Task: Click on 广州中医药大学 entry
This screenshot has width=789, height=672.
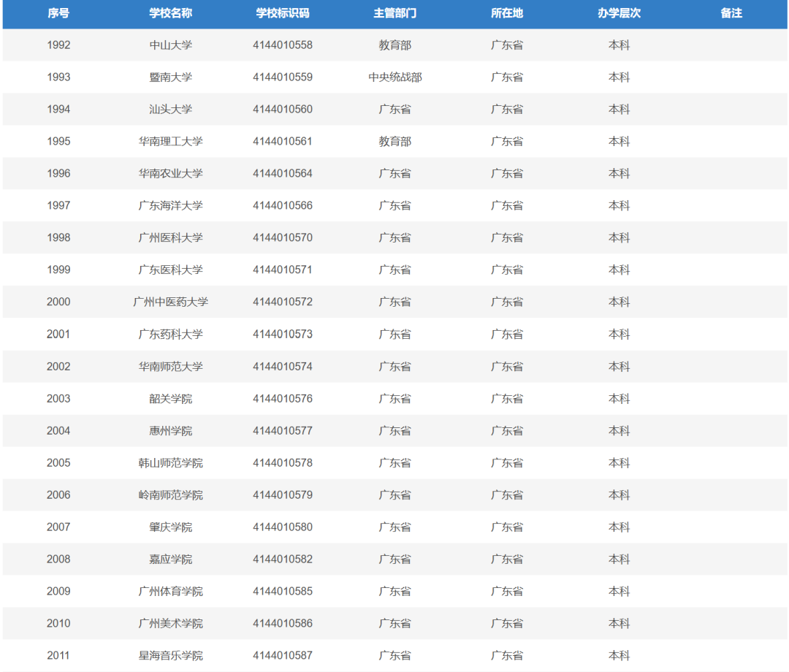Action: coord(171,302)
